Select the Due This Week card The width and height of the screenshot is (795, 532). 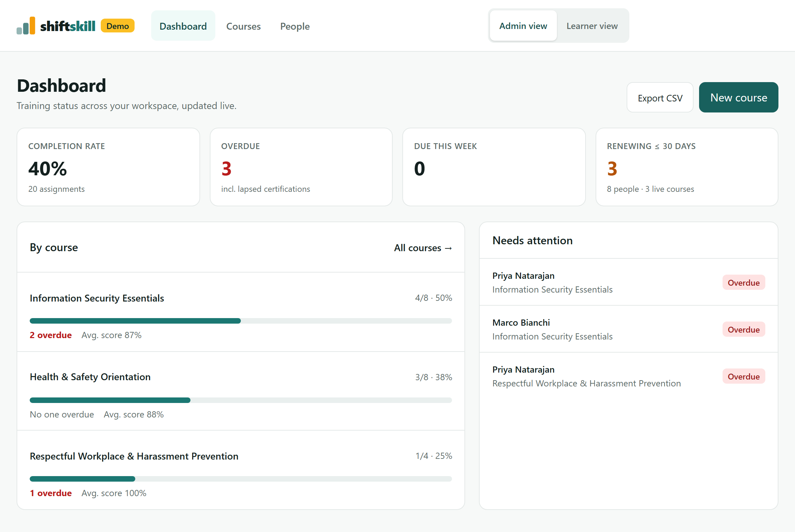[x=494, y=167]
